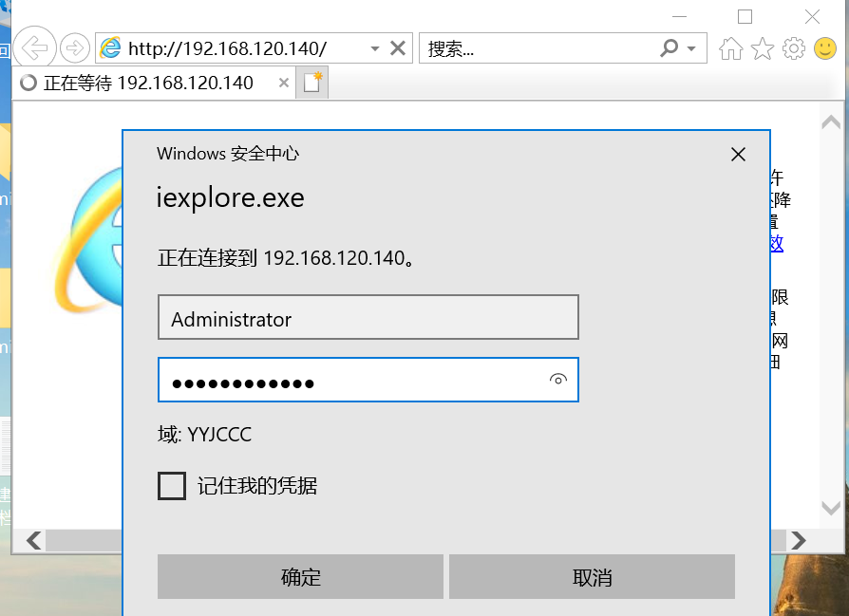Click the Administrator username field
Viewport: 849px width, 616px height.
click(368, 318)
